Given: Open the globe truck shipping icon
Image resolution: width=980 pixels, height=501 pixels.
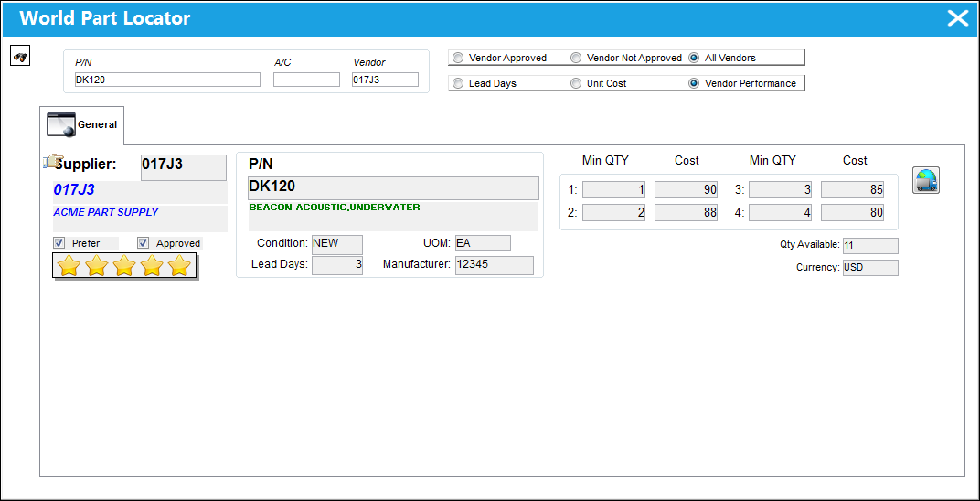Looking at the screenshot, I should [926, 180].
